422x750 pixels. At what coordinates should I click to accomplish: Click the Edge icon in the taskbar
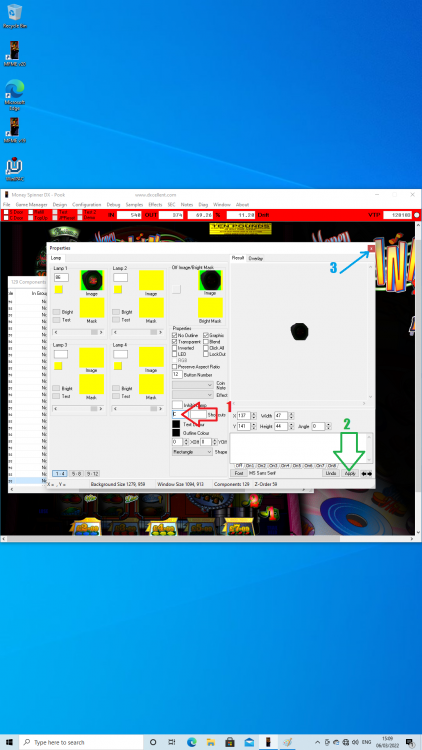[x=192, y=742]
